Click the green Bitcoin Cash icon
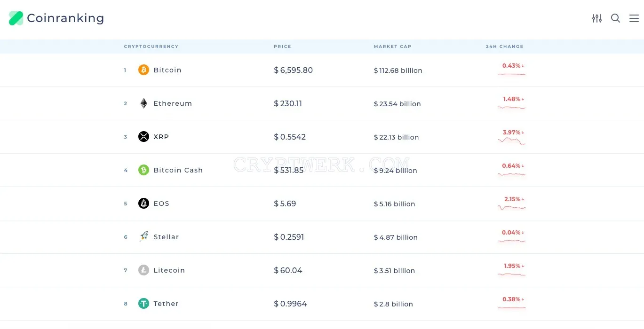This screenshot has height=329, width=644. tap(143, 170)
